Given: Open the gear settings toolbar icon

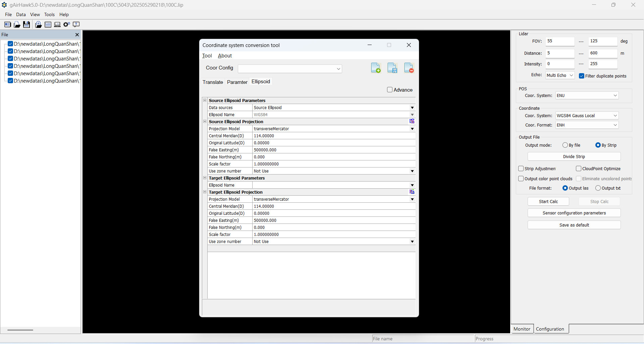Looking at the screenshot, I should pos(66,24).
